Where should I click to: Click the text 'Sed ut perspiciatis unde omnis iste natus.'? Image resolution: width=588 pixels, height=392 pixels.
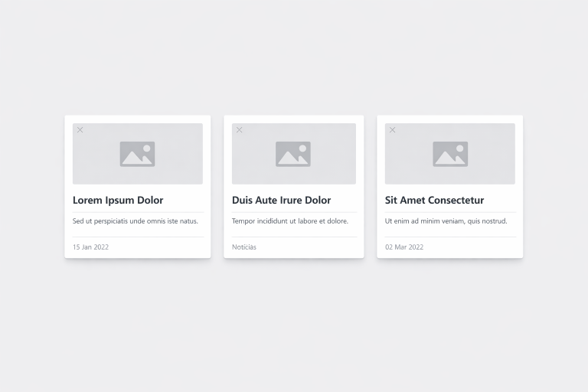tap(136, 221)
